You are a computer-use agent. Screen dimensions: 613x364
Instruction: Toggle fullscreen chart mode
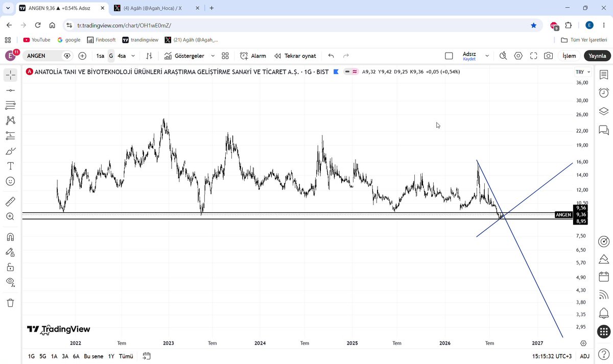point(533,56)
